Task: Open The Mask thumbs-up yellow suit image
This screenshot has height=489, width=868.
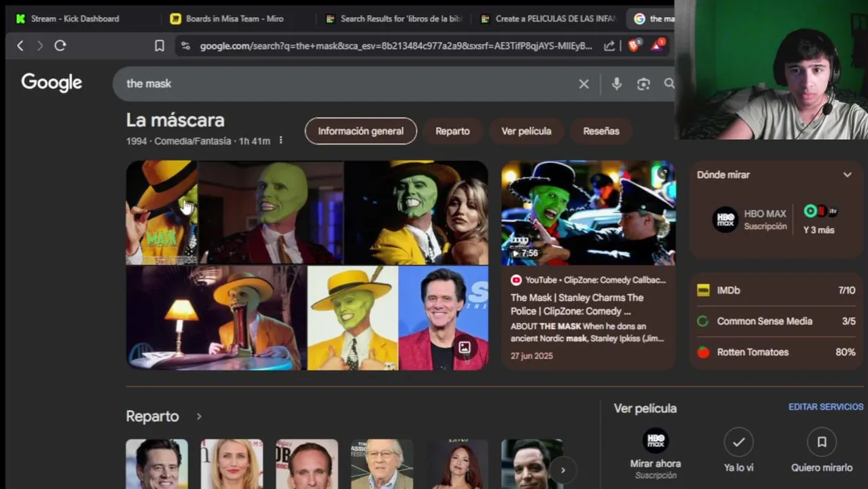Action: [352, 318]
